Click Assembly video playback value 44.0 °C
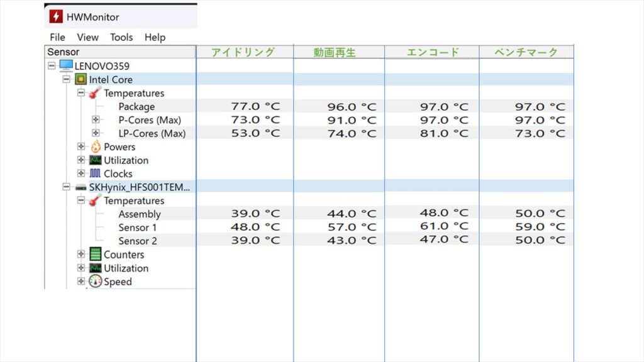Viewport: 644px width, 362px height. point(352,214)
